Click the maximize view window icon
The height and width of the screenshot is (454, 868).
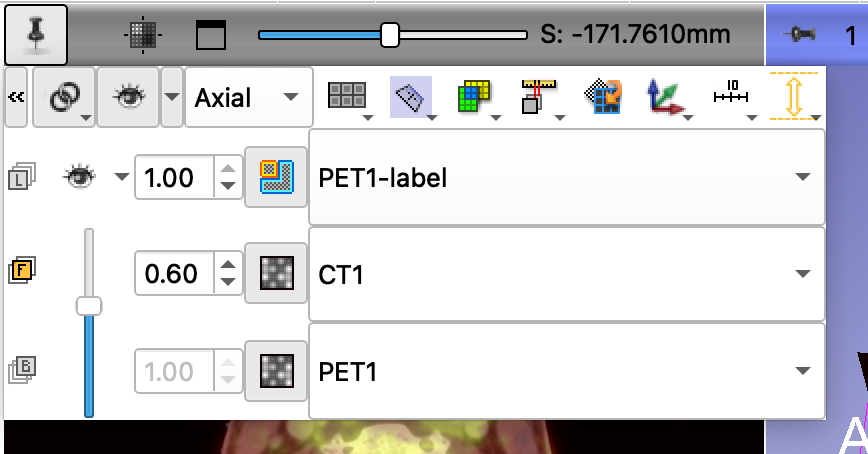pyautogui.click(x=211, y=35)
